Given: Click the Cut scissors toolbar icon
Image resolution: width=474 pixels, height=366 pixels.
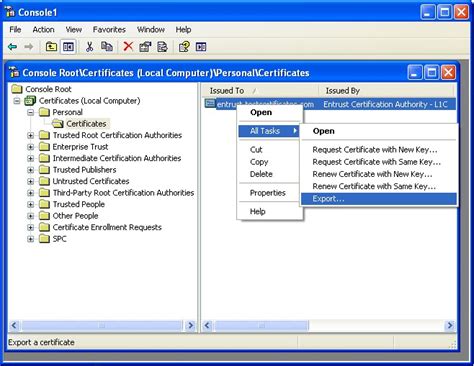Looking at the screenshot, I should [89, 47].
